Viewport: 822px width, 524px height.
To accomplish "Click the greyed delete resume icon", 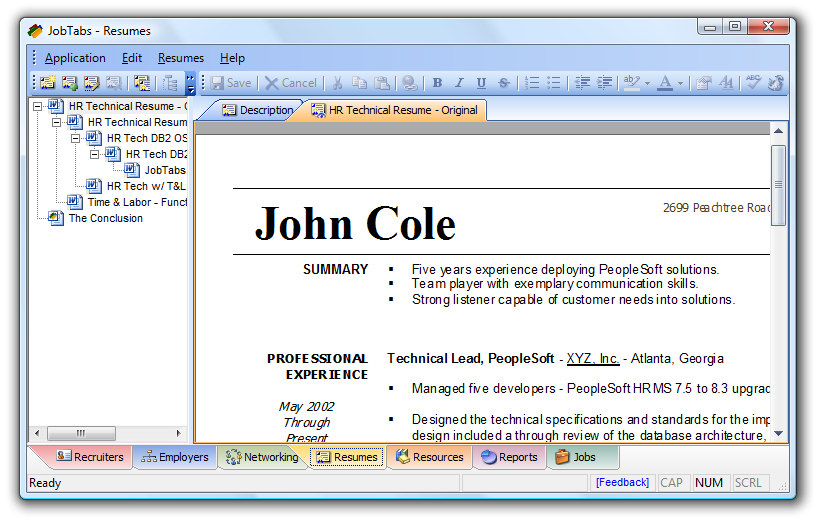I will point(114,83).
